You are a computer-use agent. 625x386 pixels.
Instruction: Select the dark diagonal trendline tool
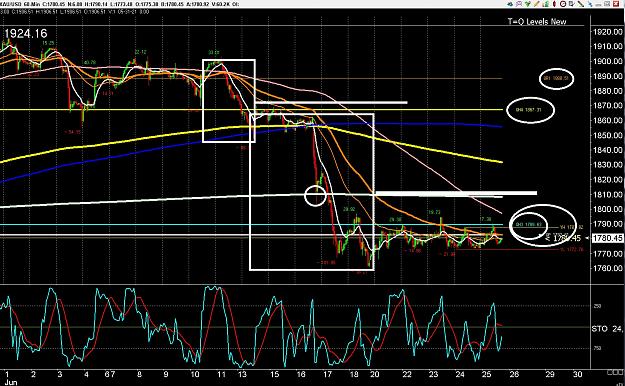pos(581,4)
